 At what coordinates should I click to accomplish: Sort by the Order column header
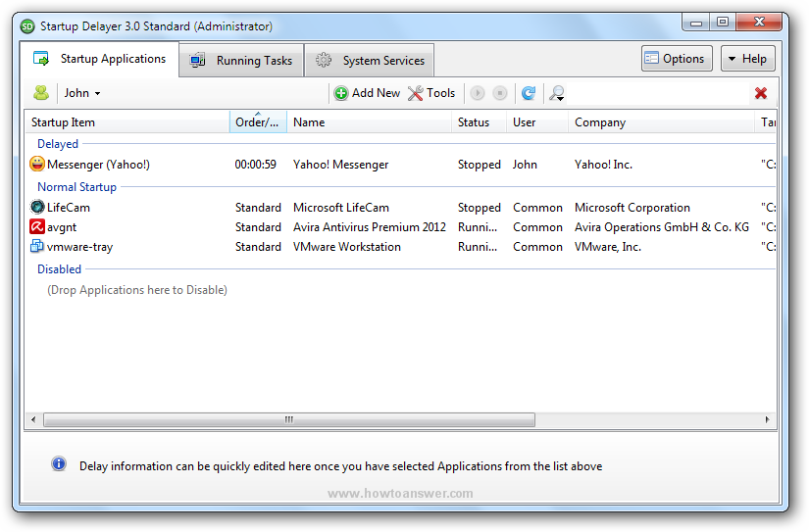tap(258, 122)
